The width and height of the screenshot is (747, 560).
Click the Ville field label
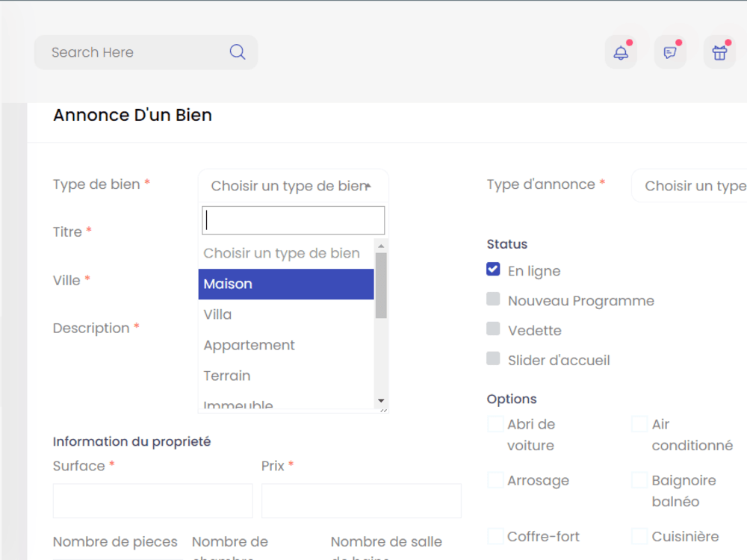tap(66, 281)
